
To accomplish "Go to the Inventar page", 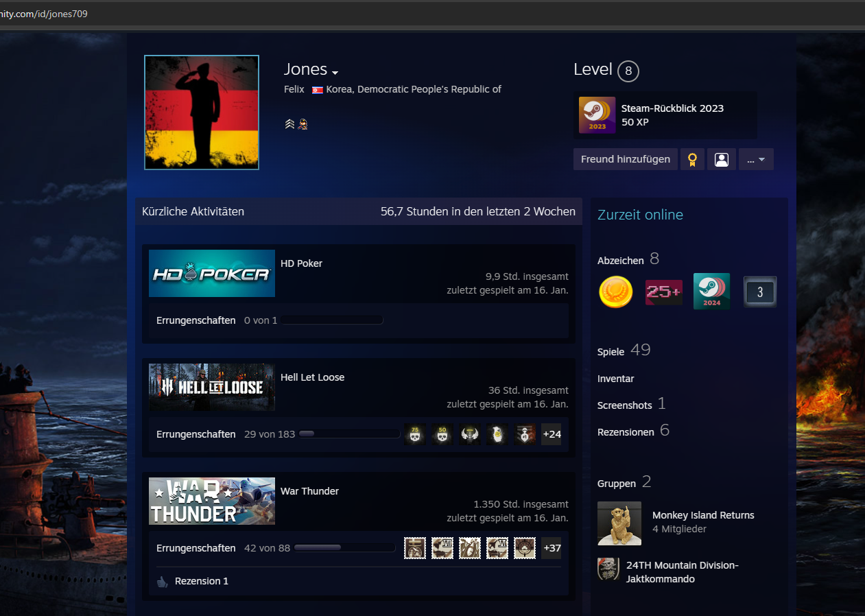I will tap(615, 379).
